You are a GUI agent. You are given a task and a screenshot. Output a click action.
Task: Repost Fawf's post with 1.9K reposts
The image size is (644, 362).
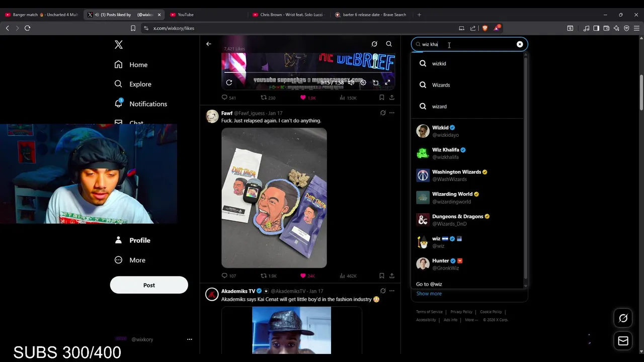(x=268, y=276)
